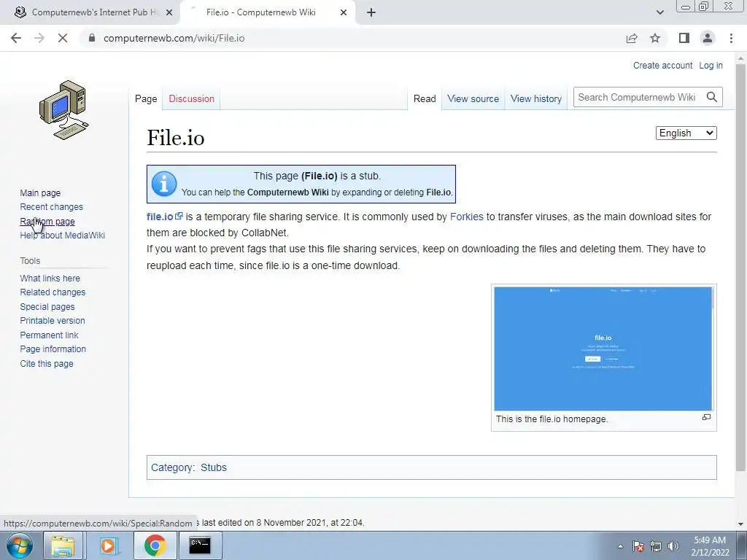This screenshot has width=747, height=560.
Task: Click What links here tool link
Action: pos(50,278)
